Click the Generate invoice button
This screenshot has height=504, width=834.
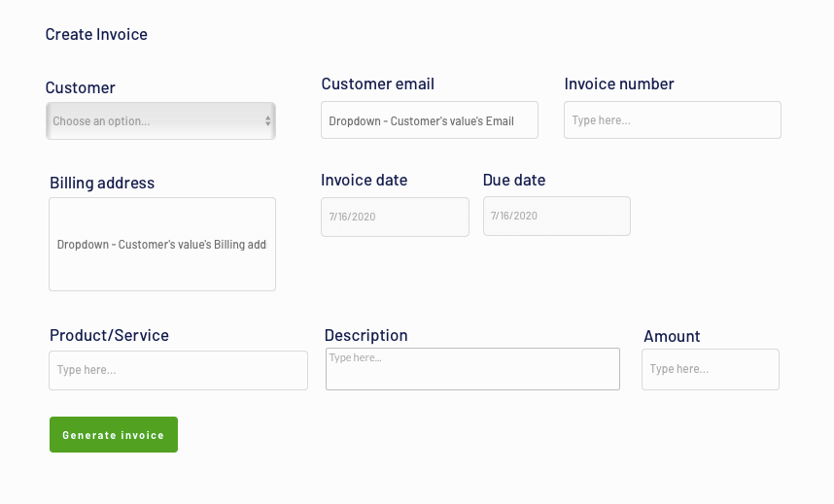[114, 434]
